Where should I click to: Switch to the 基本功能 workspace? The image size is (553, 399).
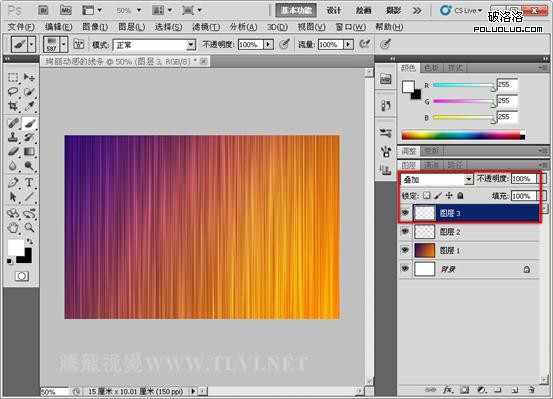click(296, 11)
